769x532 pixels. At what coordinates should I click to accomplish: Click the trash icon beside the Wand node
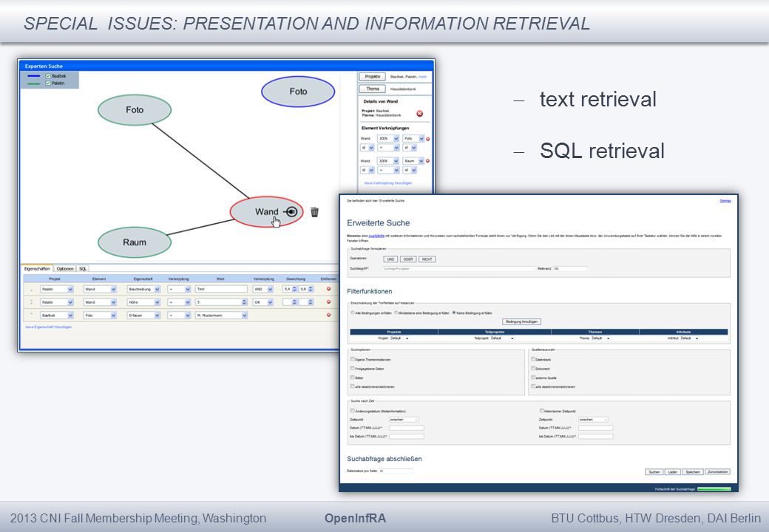[x=314, y=211]
